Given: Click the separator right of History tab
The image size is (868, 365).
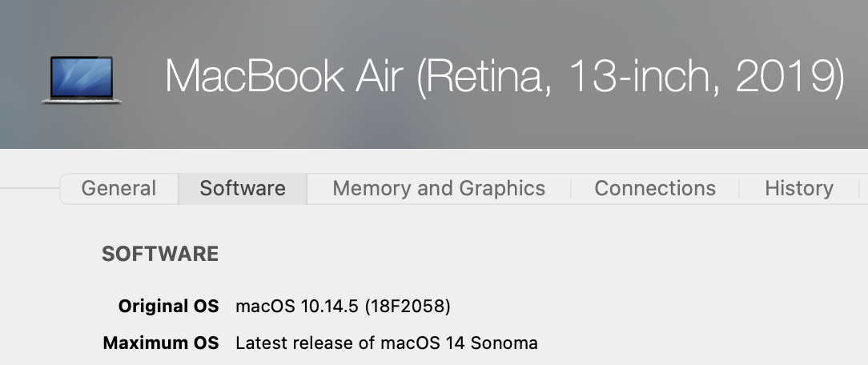Looking at the screenshot, I should point(858,189).
